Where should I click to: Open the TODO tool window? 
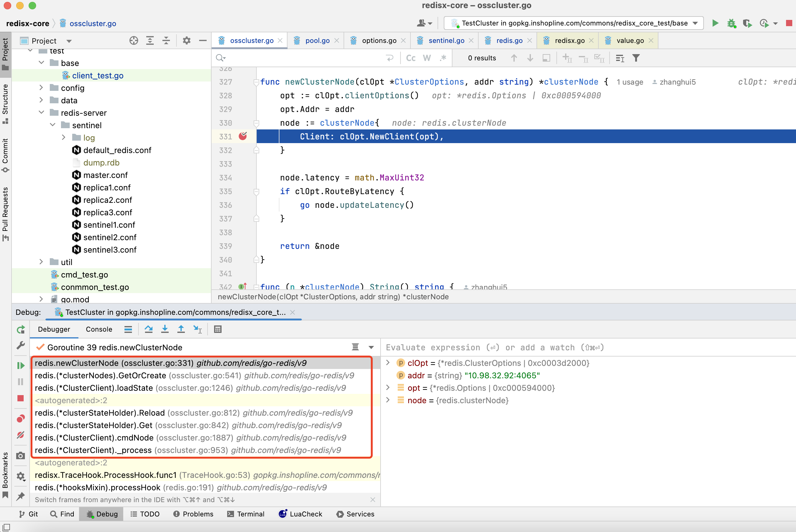click(145, 514)
